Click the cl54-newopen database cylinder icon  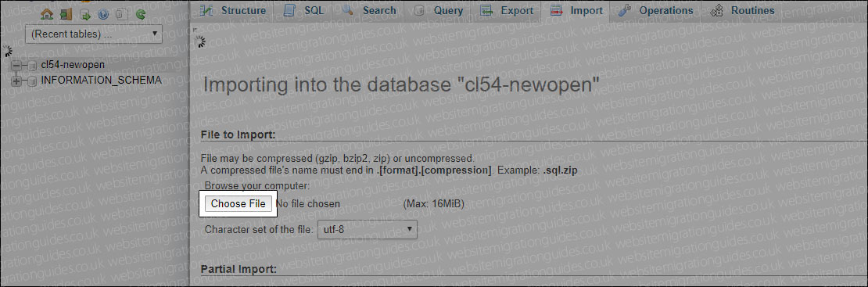click(x=33, y=66)
